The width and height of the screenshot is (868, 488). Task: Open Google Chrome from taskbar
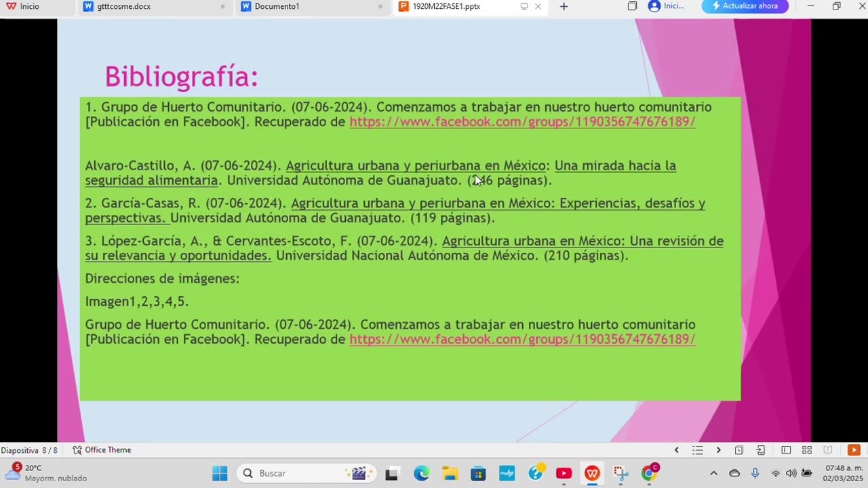tap(650, 473)
